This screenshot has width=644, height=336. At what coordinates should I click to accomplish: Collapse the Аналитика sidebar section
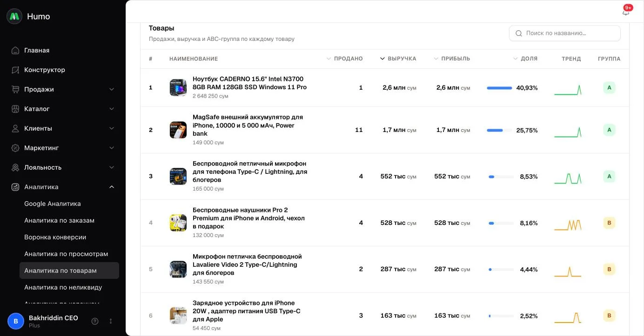click(x=112, y=187)
